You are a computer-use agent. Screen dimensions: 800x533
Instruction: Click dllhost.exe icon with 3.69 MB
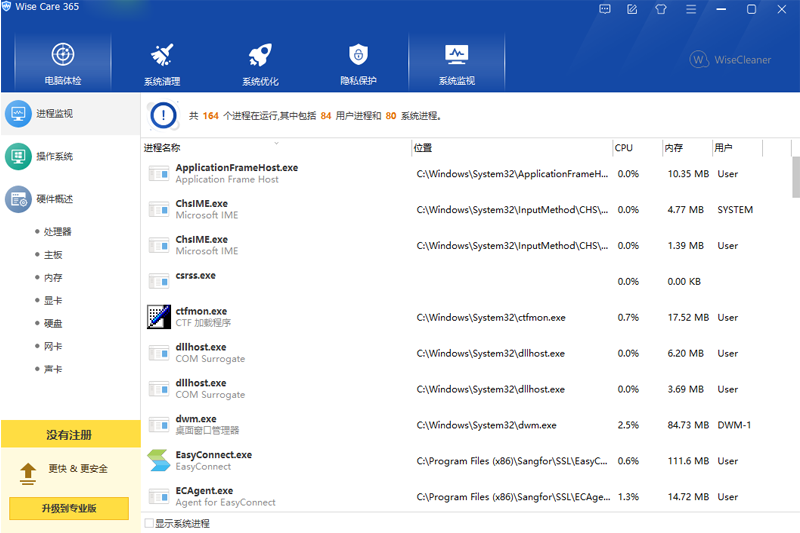tap(159, 389)
